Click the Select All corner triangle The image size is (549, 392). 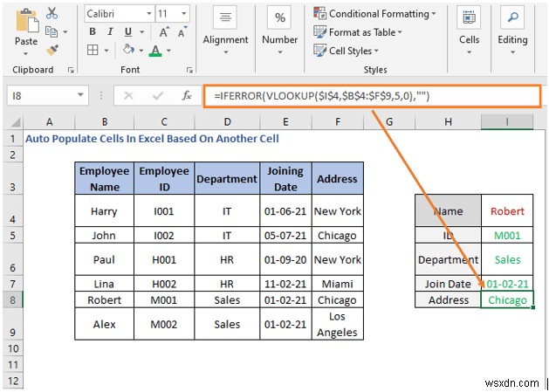pos(15,122)
